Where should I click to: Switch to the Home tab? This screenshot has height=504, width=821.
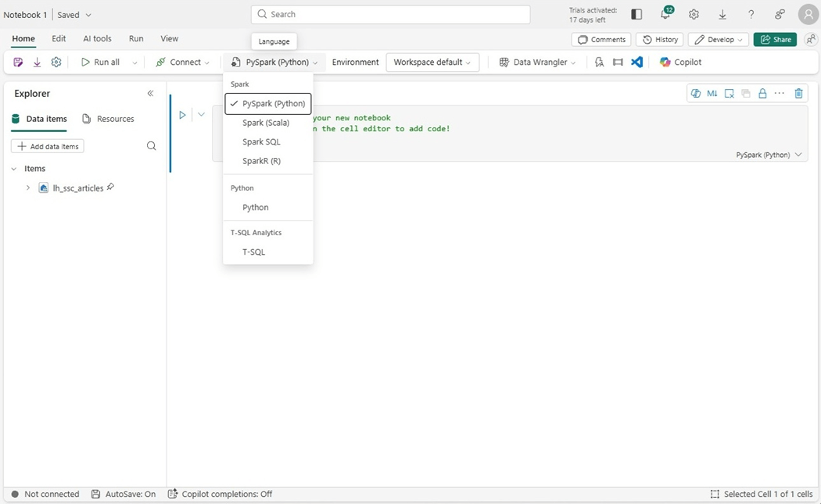(23, 39)
